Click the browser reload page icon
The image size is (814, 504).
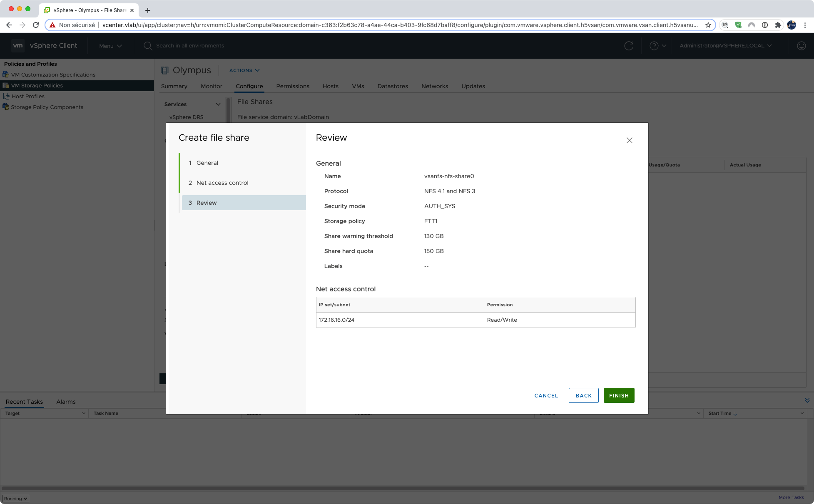click(x=36, y=25)
